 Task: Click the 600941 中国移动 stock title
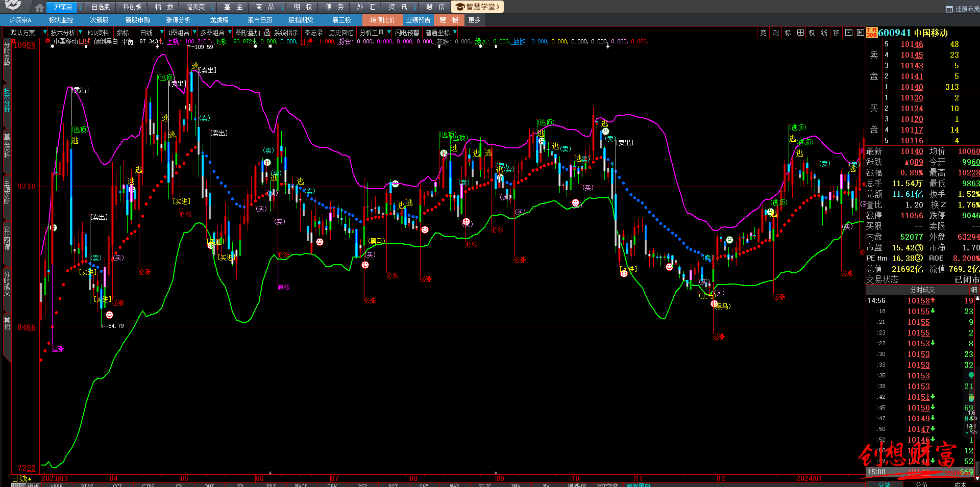click(x=913, y=33)
